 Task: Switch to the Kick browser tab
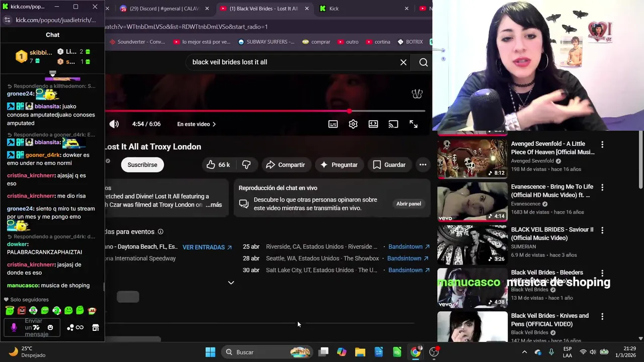click(x=363, y=9)
